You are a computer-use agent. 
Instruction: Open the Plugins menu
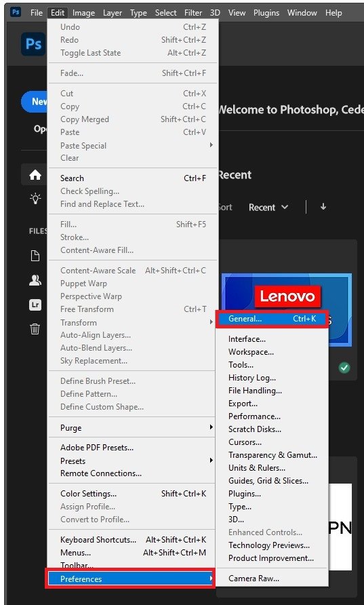coord(266,13)
